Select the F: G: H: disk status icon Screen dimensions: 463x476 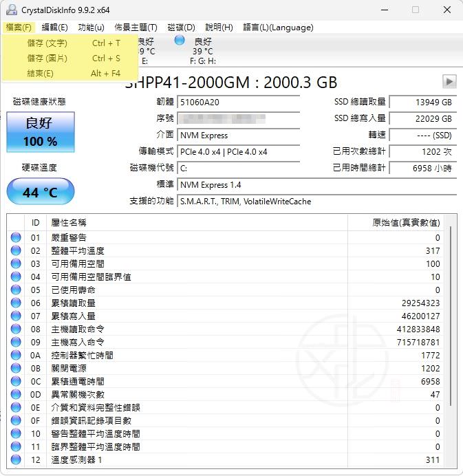[180, 41]
